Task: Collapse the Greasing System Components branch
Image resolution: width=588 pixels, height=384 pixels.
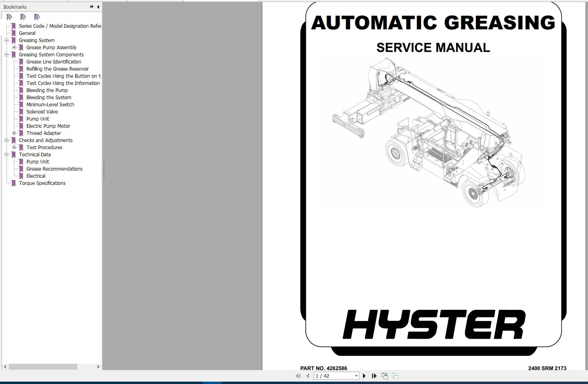Action: tap(7, 55)
